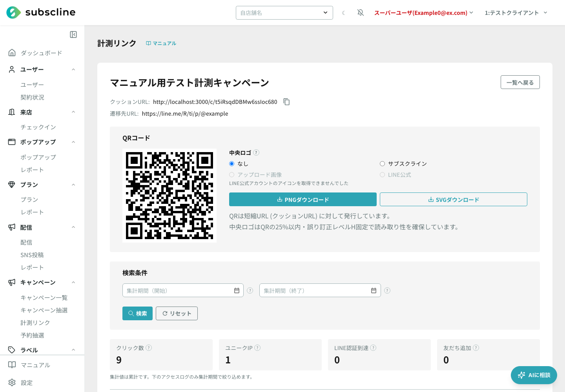The image size is (565, 392).
Task: Click the ポップアップ window icon in sidebar
Action: pyautogui.click(x=12, y=142)
